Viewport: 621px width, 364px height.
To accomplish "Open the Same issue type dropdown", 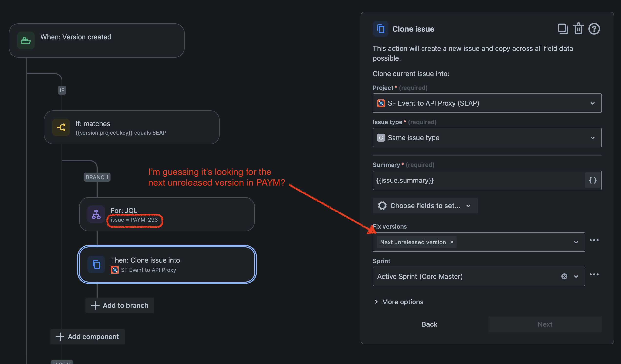I will tap(487, 138).
